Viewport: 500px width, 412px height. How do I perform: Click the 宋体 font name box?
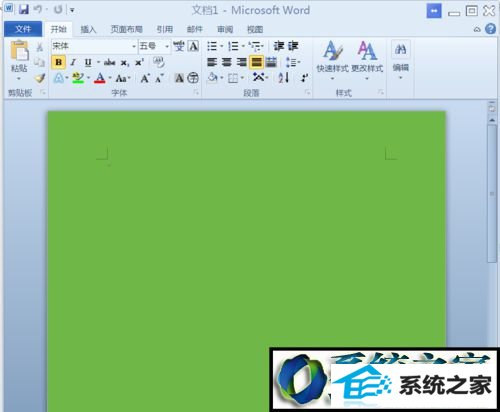pyautogui.click(x=90, y=46)
